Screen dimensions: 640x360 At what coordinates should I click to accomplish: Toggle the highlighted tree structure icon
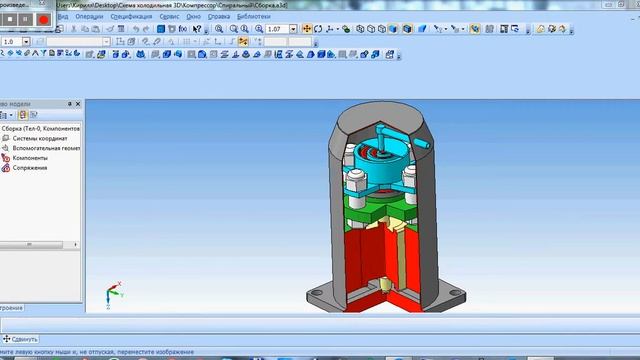pos(23,115)
